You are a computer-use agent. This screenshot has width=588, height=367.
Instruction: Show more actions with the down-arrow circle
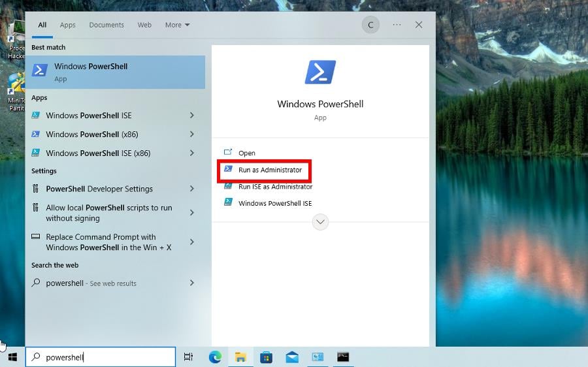tap(320, 222)
